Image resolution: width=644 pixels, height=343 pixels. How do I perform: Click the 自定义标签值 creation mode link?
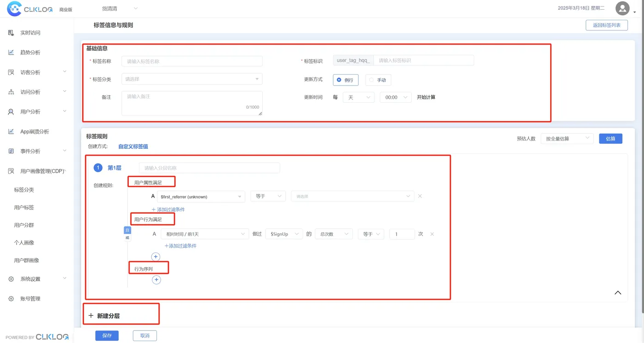pyautogui.click(x=133, y=146)
